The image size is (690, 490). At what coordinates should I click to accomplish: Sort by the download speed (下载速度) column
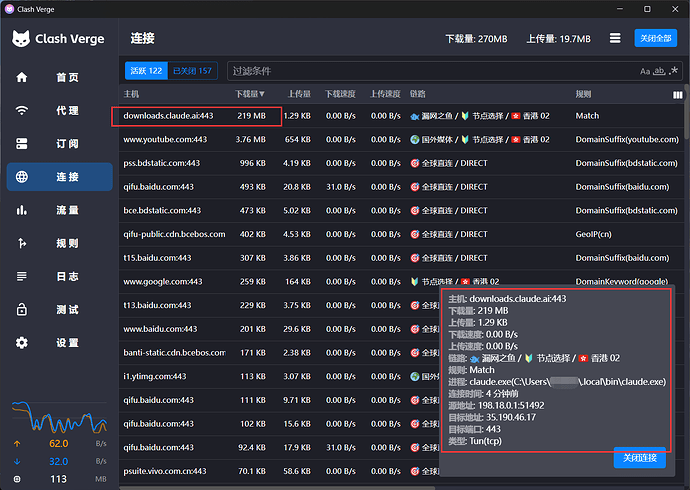coord(340,94)
